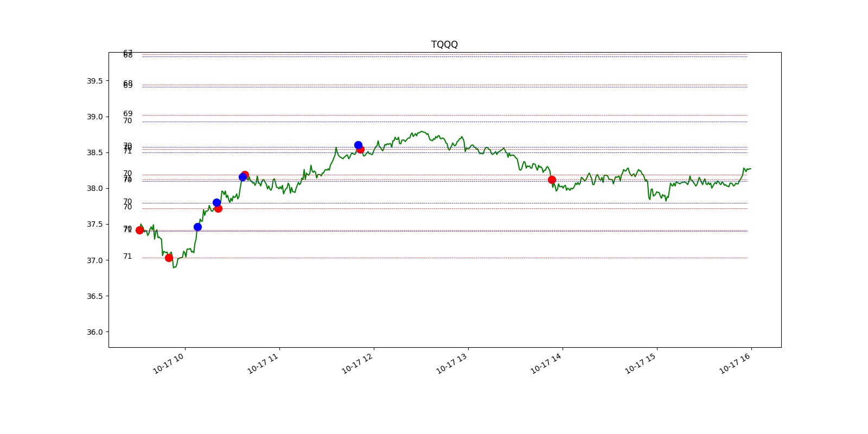868x434 pixels.
Task: Click the 69 label beside the 39.0 line
Action: pos(127,114)
